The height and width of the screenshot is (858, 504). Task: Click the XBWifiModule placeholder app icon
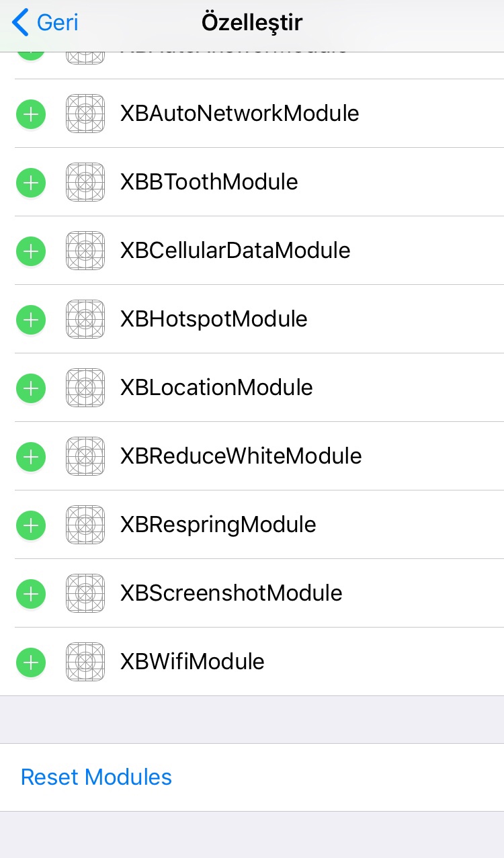pos(85,662)
